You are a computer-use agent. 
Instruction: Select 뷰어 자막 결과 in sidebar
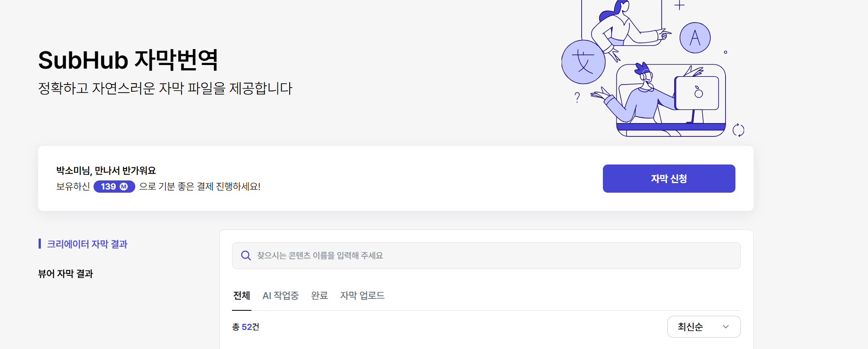66,274
